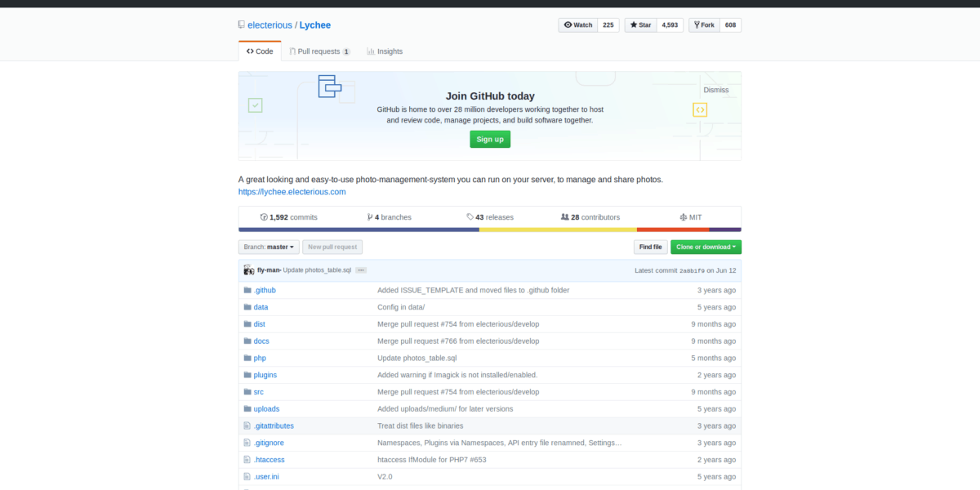Fork the Lychee repository
Screen dimensions: 980x490
703,25
